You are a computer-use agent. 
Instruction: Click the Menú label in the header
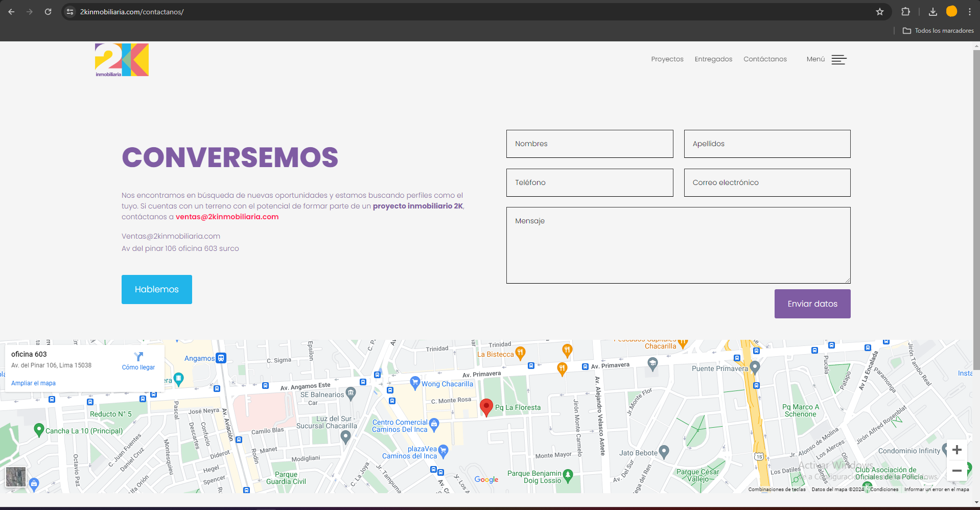click(x=815, y=59)
